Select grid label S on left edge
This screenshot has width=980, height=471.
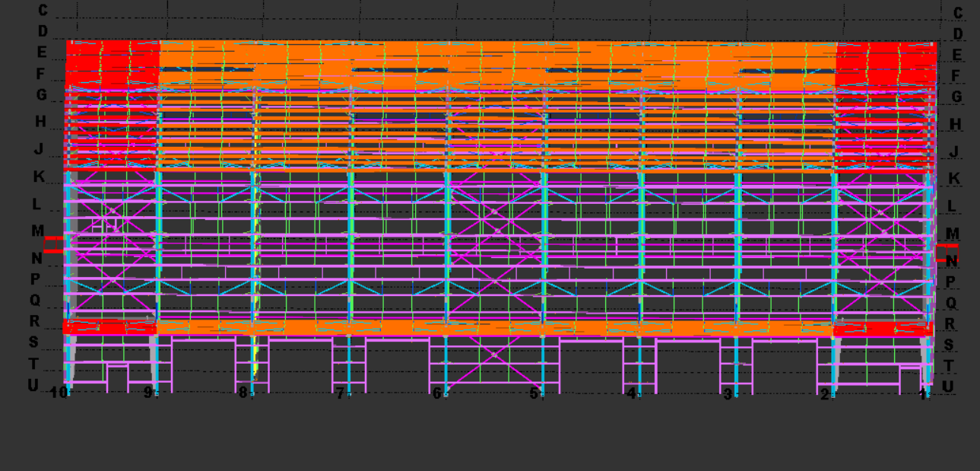coord(33,342)
